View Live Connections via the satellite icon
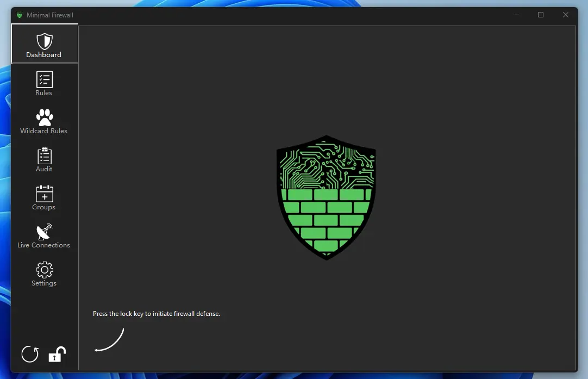Viewport: 588px width, 379px height. pos(44,231)
